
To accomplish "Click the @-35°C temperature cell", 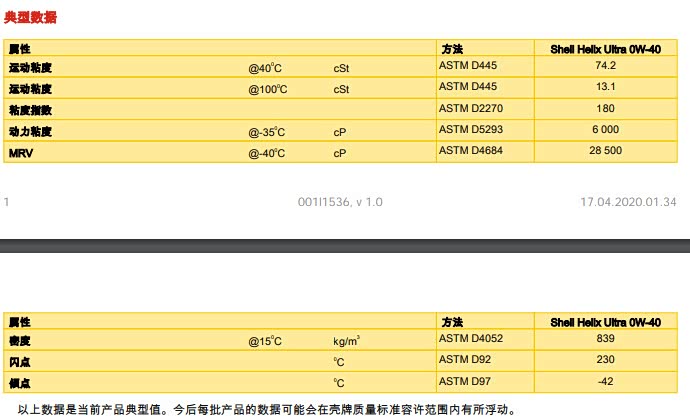I will click(x=267, y=132).
